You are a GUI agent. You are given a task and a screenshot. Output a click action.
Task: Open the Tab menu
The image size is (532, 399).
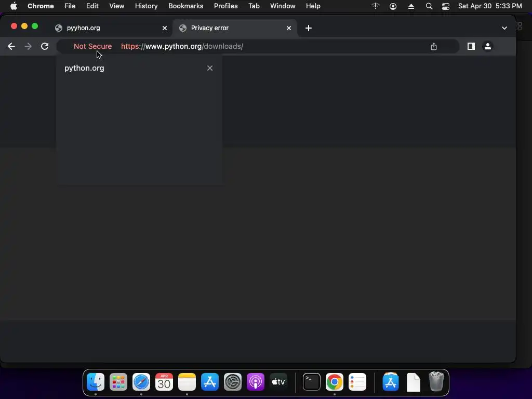tap(254, 6)
